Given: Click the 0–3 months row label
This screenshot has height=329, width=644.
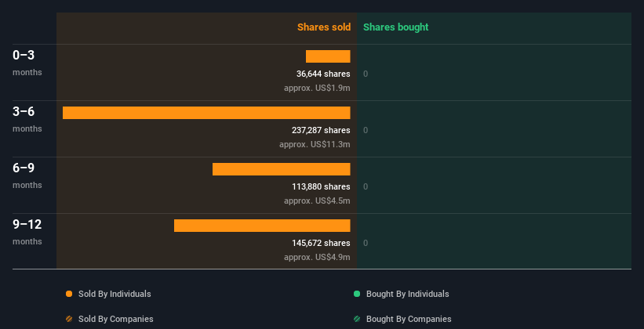Looking at the screenshot, I should (x=27, y=63).
